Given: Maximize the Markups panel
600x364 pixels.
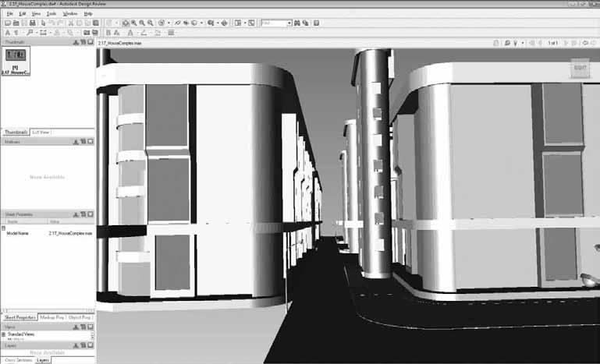Looking at the screenshot, I should tap(91, 142).
